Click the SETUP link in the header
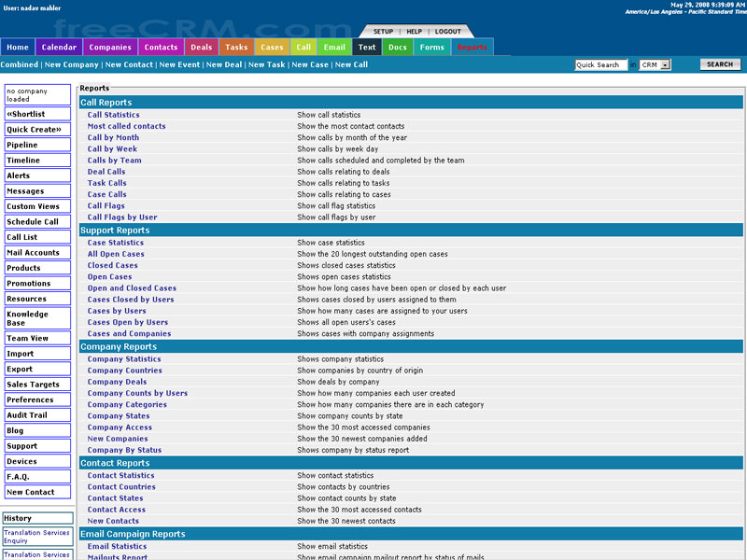Image resolution: width=747 pixels, height=560 pixels. point(383,32)
